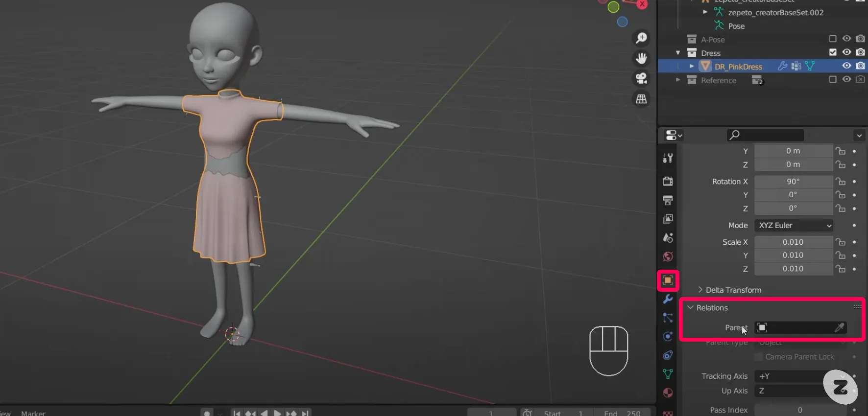The image size is (868, 416).
Task: Open the Material properties tab
Action: 668,393
